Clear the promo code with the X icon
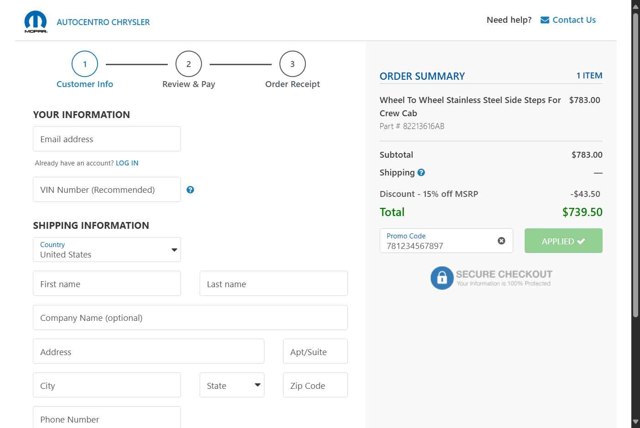640x428 pixels. point(502,241)
